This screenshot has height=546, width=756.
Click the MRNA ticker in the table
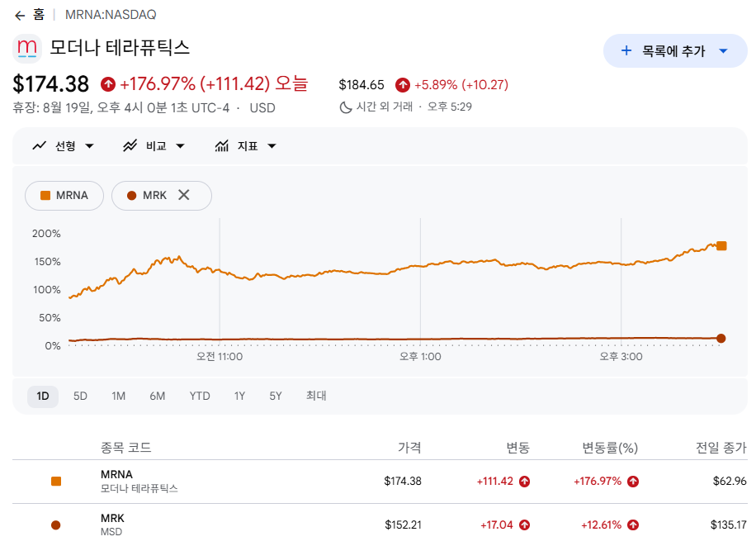[x=116, y=475]
